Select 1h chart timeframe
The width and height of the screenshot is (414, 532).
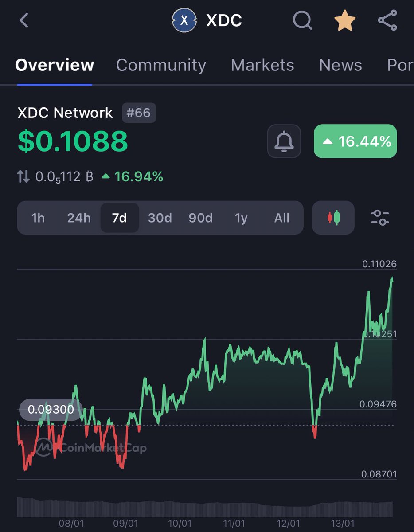38,218
